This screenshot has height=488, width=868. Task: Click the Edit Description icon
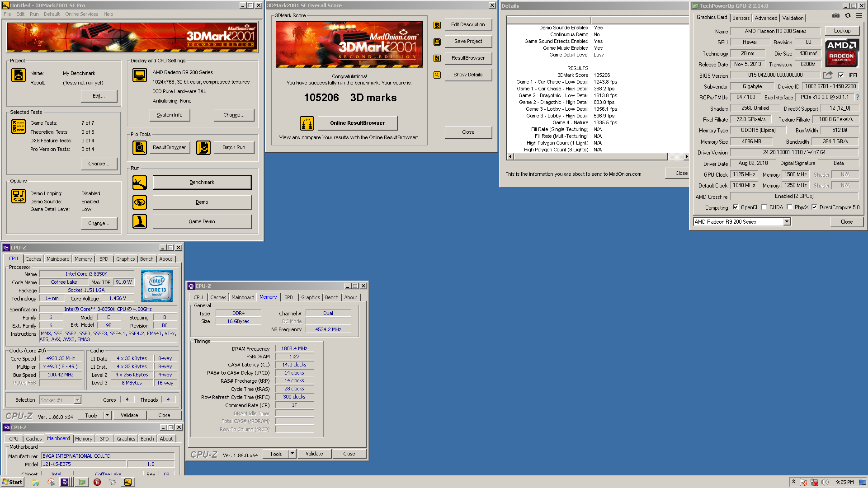click(x=437, y=25)
